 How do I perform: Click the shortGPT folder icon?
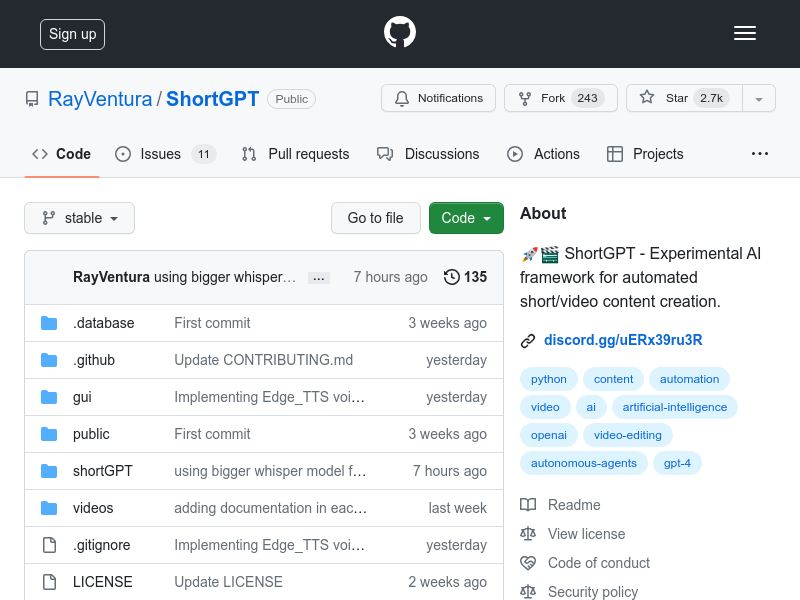(49, 471)
